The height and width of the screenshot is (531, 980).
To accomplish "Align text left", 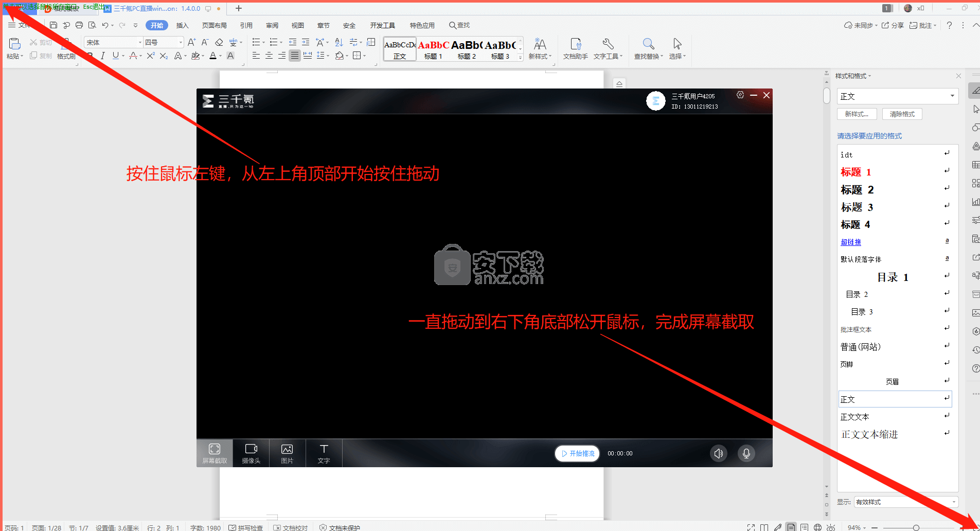I will coord(256,56).
